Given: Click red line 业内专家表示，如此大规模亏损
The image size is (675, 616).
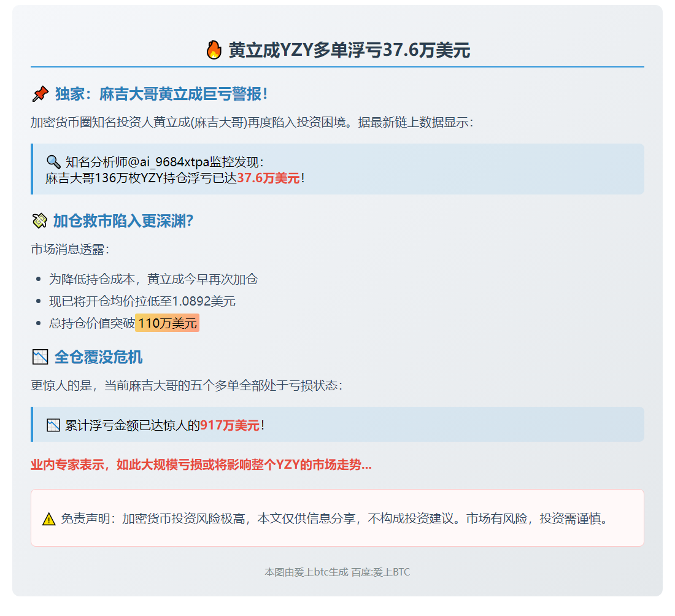Looking at the screenshot, I should (201, 464).
